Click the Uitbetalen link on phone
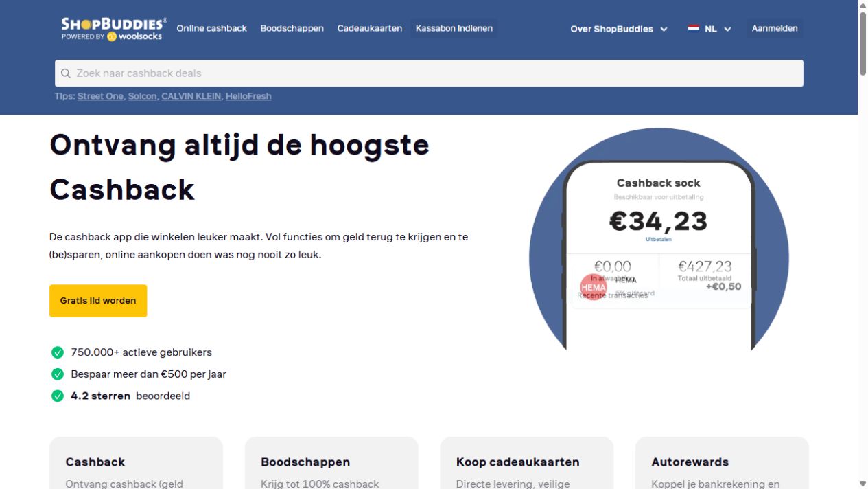Screen dimensions: 868x489 [x=659, y=240]
